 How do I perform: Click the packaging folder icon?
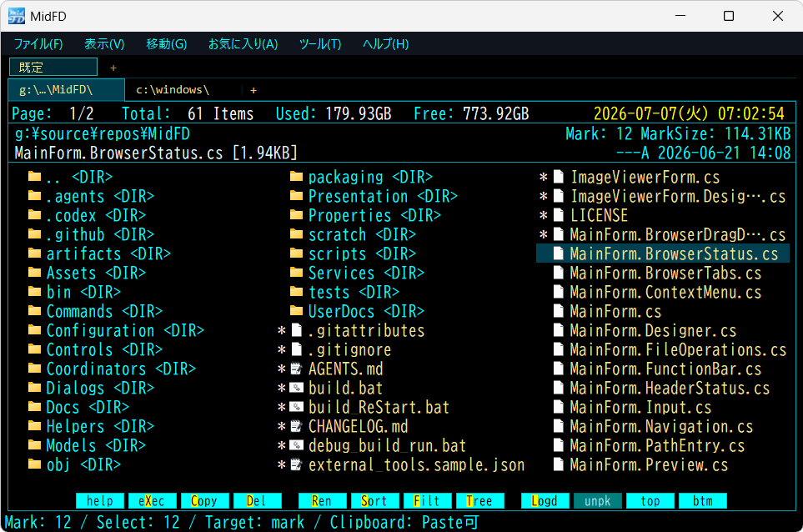tap(297, 177)
